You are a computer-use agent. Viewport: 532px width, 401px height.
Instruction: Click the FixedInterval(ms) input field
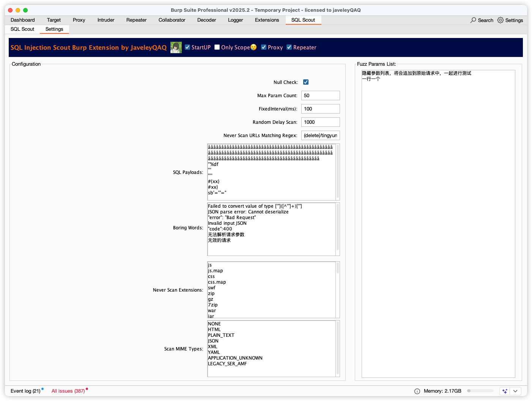pos(321,109)
